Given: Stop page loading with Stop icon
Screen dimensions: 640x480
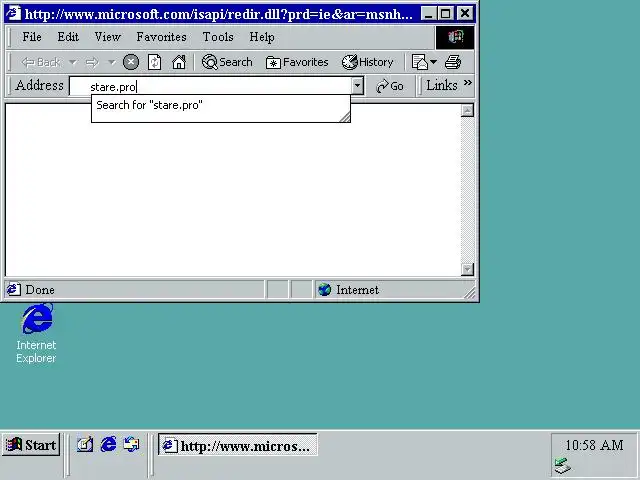Looking at the screenshot, I should click(x=131, y=62).
